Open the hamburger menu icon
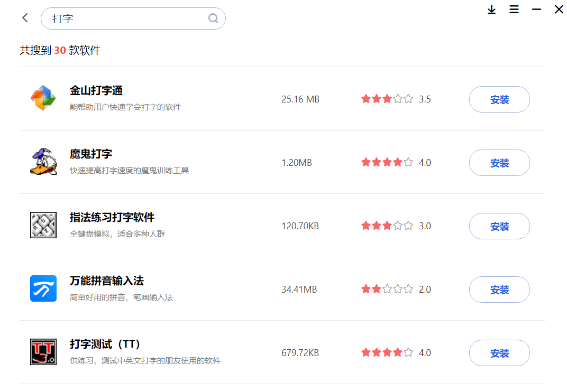This screenshot has width=567, height=392. [x=514, y=10]
